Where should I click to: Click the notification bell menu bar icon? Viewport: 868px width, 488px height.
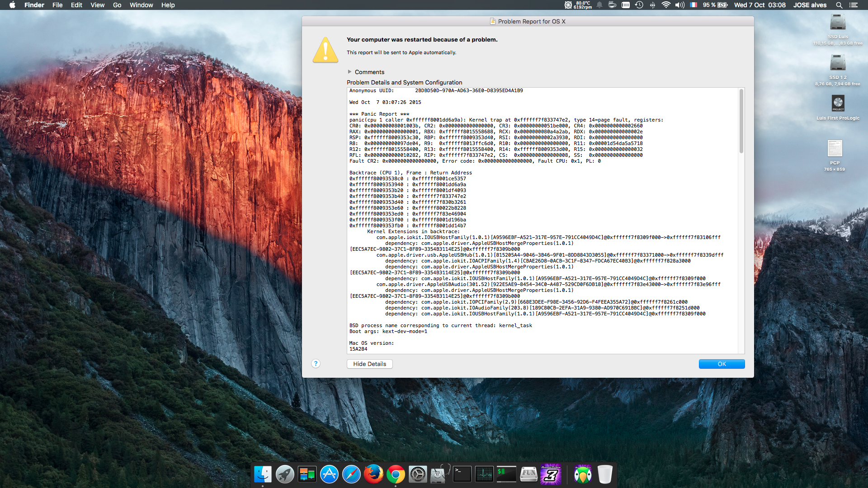pos(599,5)
